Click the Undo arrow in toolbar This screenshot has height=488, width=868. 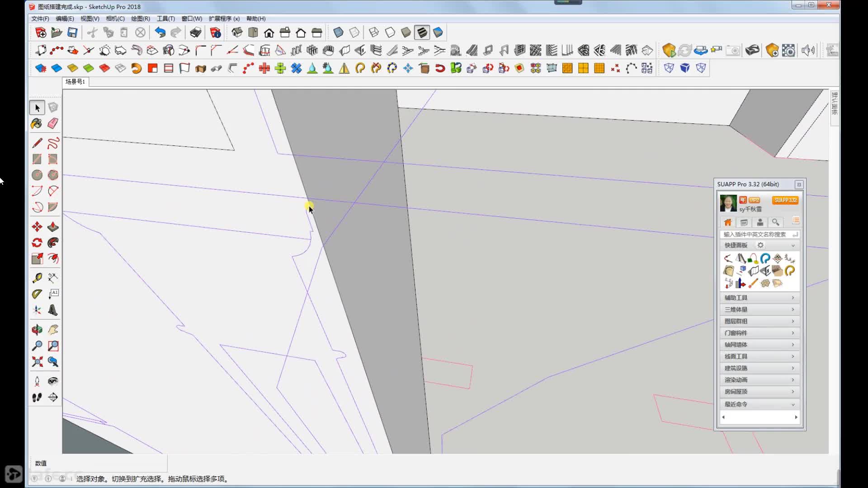(160, 33)
